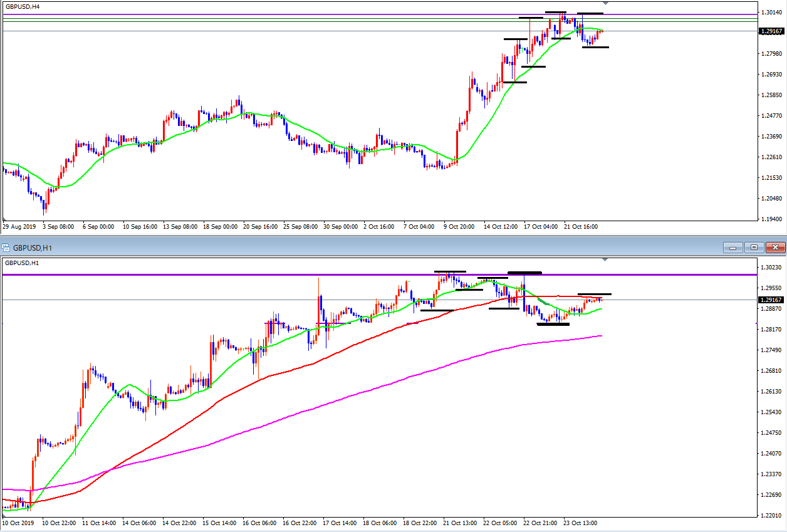Click the GBPUSD,H1 label inside the chart
This screenshot has width=787, height=532.
pyautogui.click(x=22, y=263)
